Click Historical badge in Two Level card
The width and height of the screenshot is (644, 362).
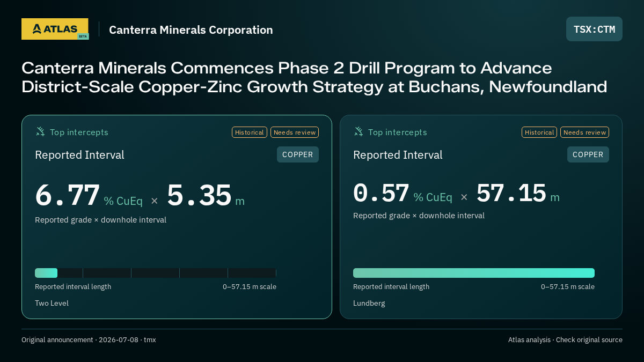(x=250, y=132)
